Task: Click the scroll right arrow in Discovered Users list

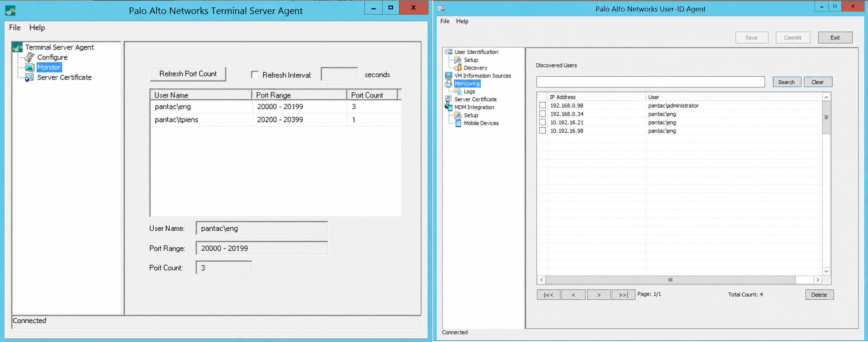Action: click(x=818, y=280)
